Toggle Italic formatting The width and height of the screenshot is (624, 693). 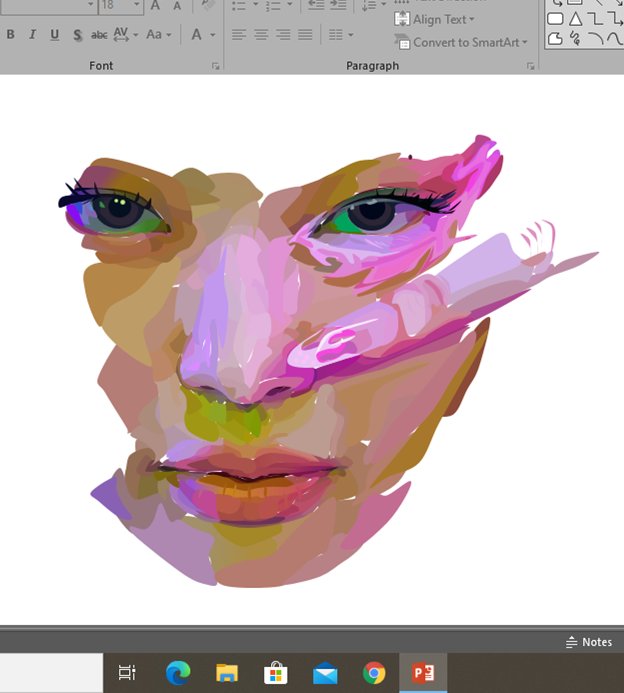pos(32,34)
